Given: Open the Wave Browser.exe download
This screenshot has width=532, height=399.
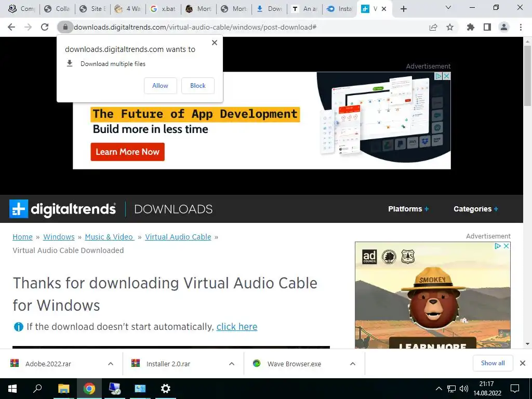Looking at the screenshot, I should 294,364.
